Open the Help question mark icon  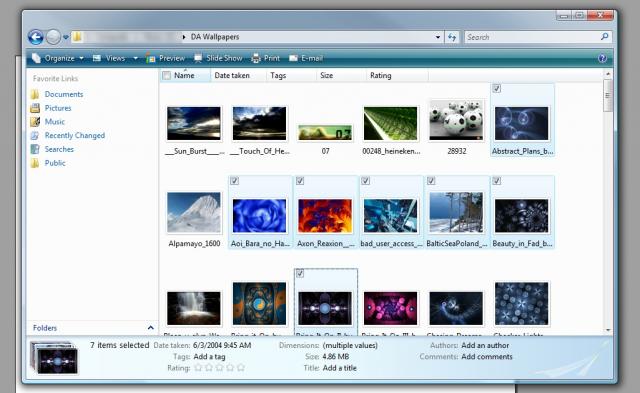point(602,58)
